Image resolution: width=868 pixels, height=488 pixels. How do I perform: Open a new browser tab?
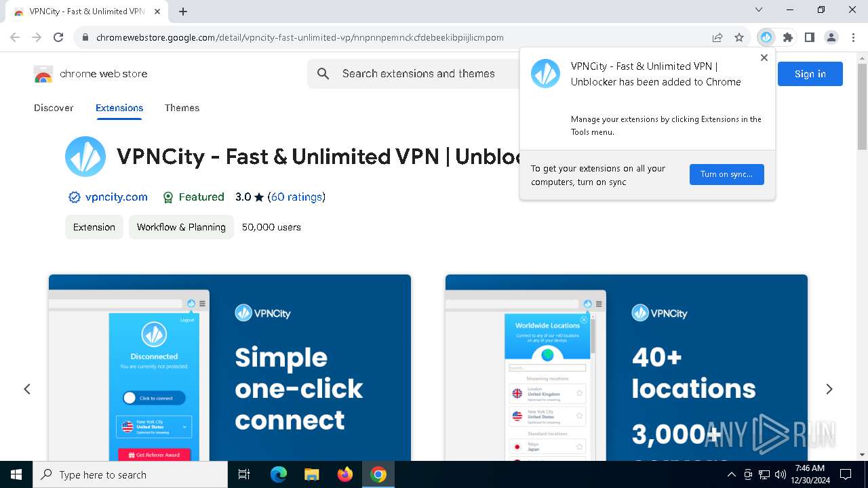click(x=183, y=12)
